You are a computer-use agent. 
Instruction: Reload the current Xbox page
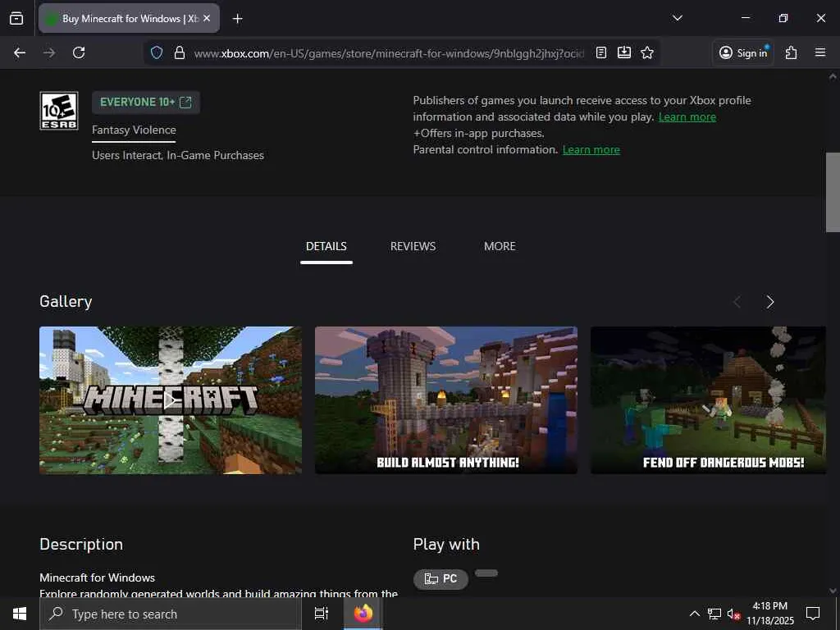click(x=79, y=52)
